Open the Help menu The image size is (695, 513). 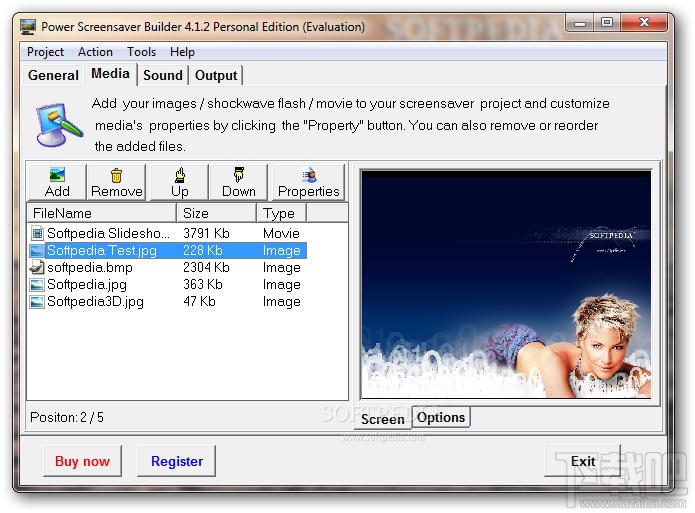pos(182,52)
